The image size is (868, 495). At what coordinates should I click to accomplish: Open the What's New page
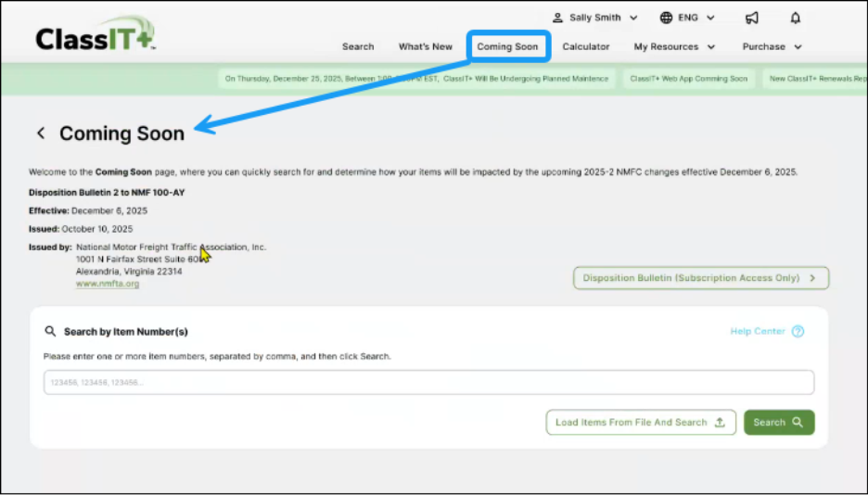(426, 46)
